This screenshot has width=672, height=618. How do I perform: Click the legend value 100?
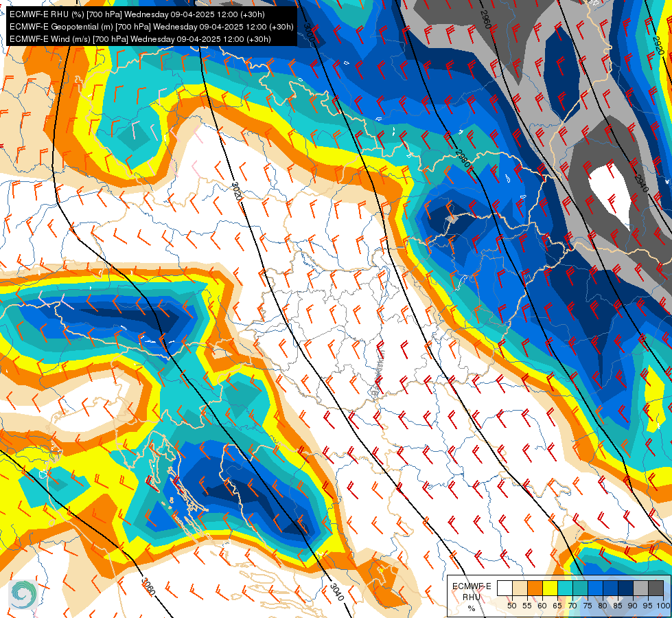point(663,606)
